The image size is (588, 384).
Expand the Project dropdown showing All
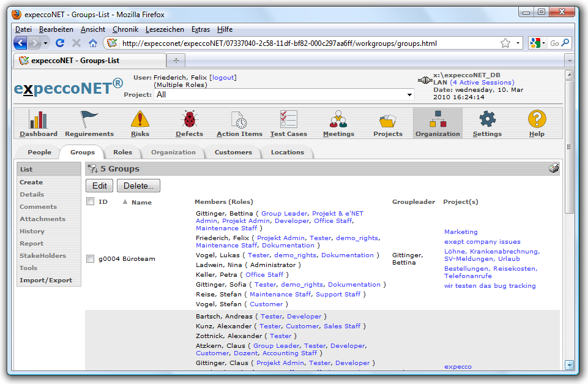click(x=409, y=95)
